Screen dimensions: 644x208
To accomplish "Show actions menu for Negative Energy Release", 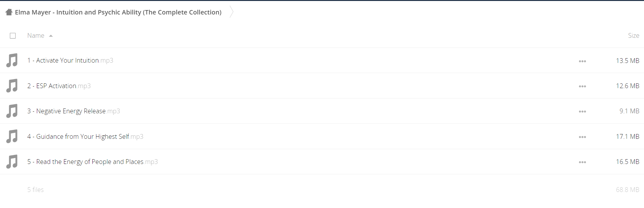I will pyautogui.click(x=582, y=111).
